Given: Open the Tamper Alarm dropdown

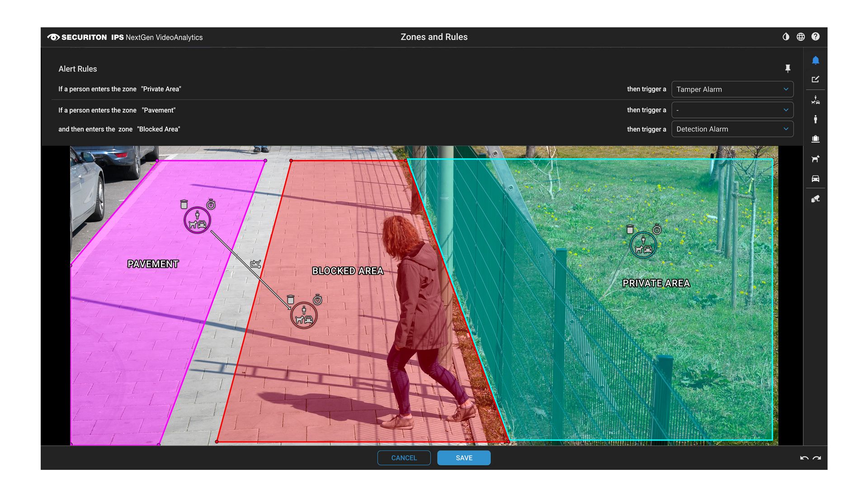Looking at the screenshot, I should coord(732,89).
